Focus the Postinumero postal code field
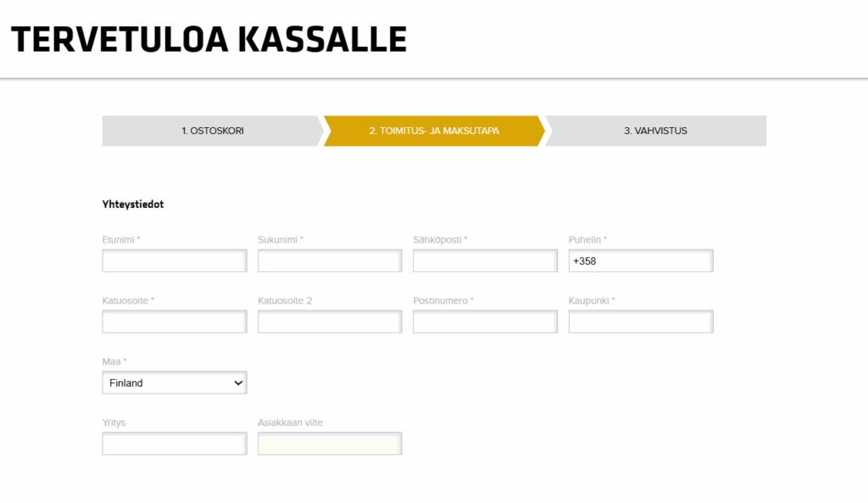 pyautogui.click(x=485, y=322)
